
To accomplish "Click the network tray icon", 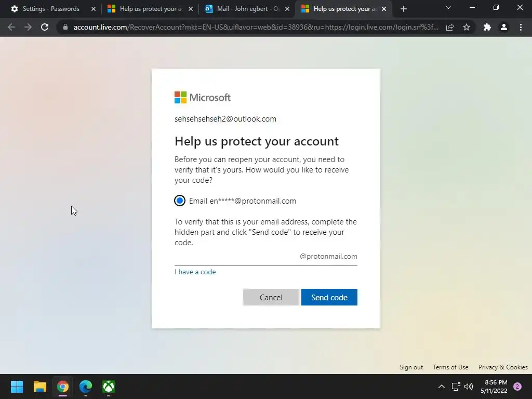I will click(456, 387).
